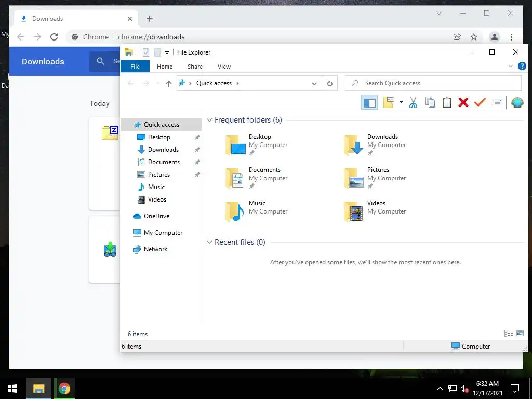Click File Explorer in the taskbar

coord(39,389)
